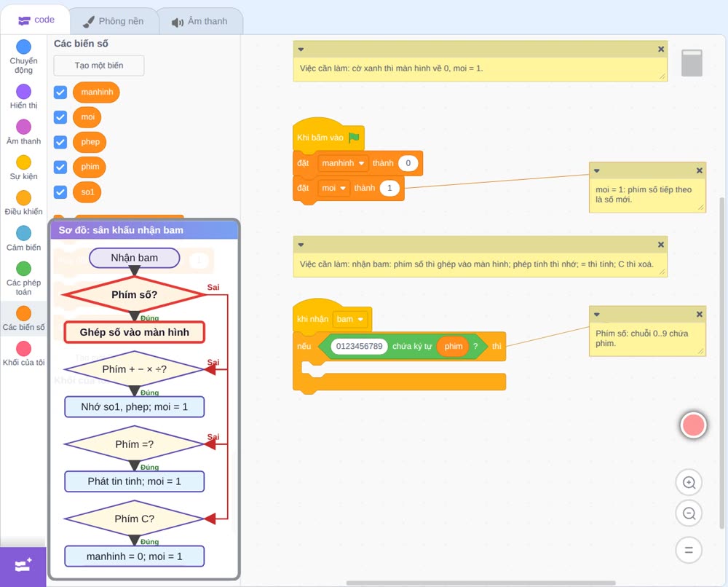Image resolution: width=728 pixels, height=587 pixels.
Task: Click the add extension icon
Action: click(x=23, y=566)
